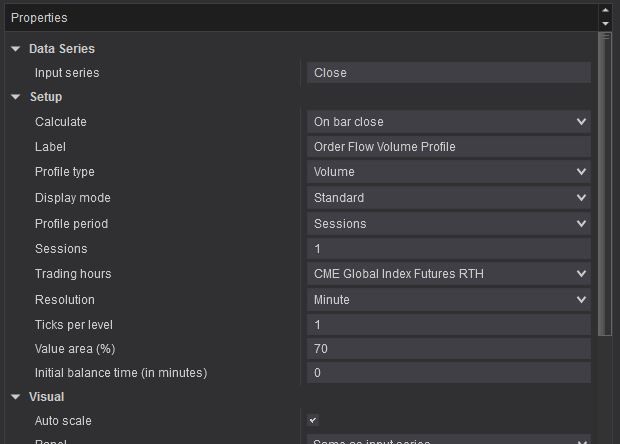The height and width of the screenshot is (444, 620).
Task: Open the Trading hours dropdown
Action: (448, 274)
